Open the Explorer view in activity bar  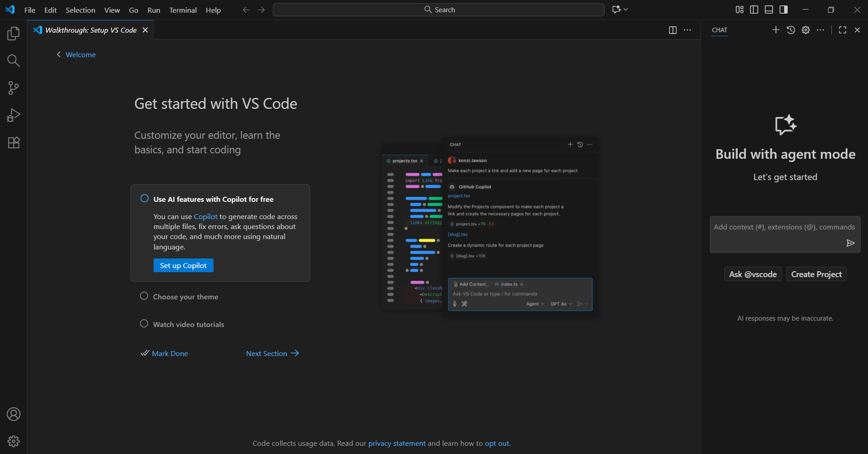pos(14,34)
